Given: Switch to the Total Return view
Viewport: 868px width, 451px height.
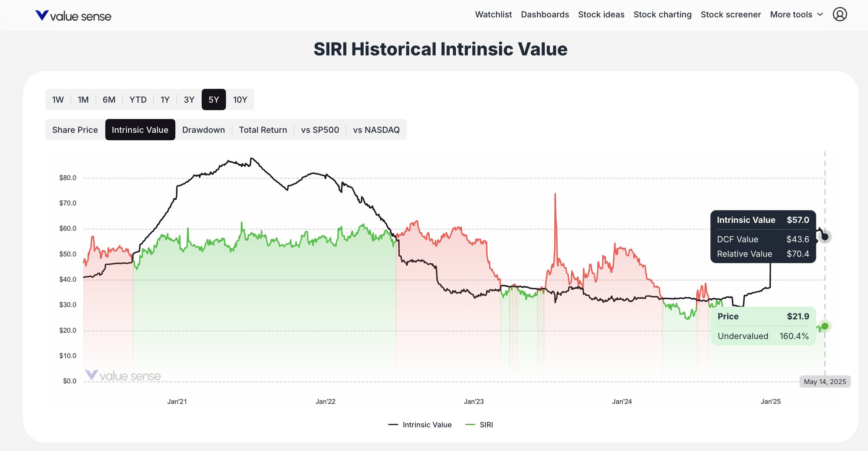Looking at the screenshot, I should pyautogui.click(x=263, y=129).
